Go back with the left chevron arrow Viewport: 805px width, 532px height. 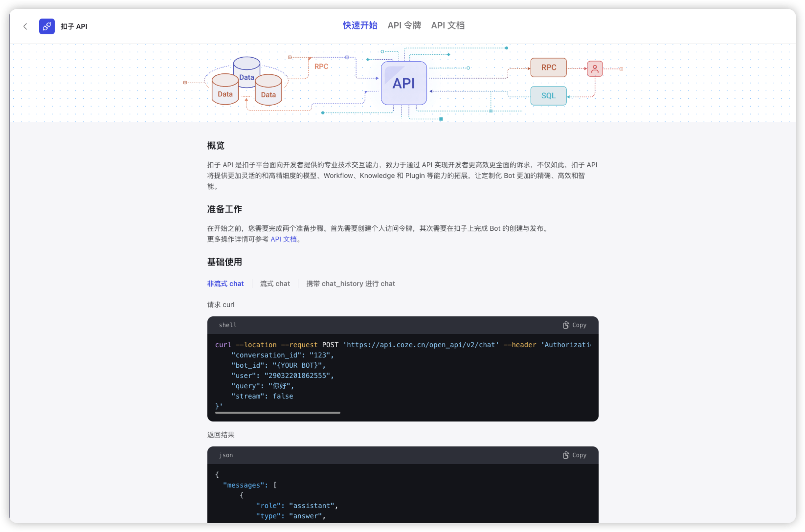coord(25,26)
